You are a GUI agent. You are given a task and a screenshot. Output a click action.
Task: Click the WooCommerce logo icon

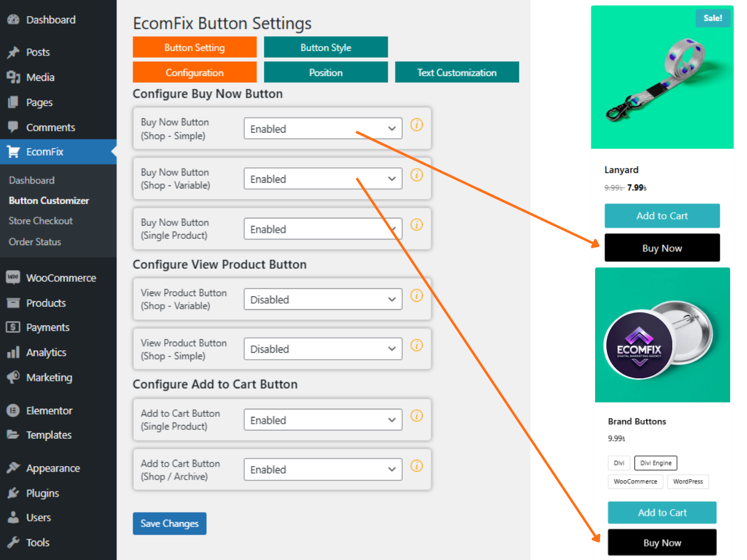[12, 278]
